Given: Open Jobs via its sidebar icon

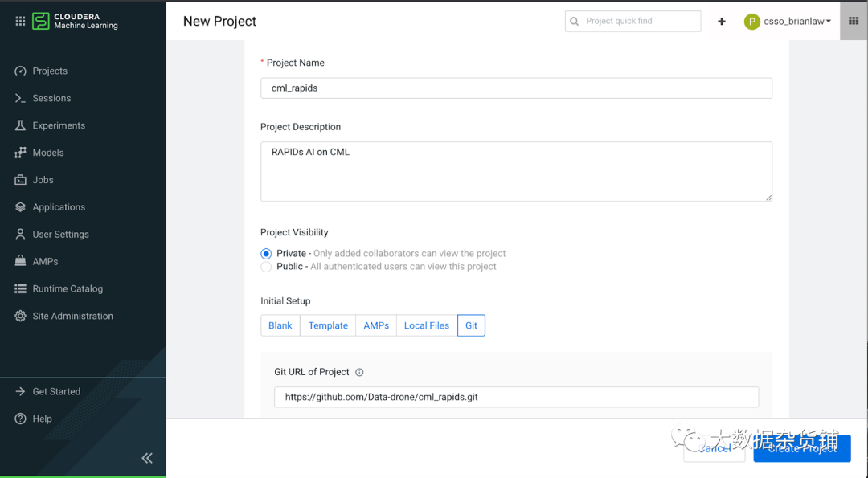Looking at the screenshot, I should click(x=21, y=180).
